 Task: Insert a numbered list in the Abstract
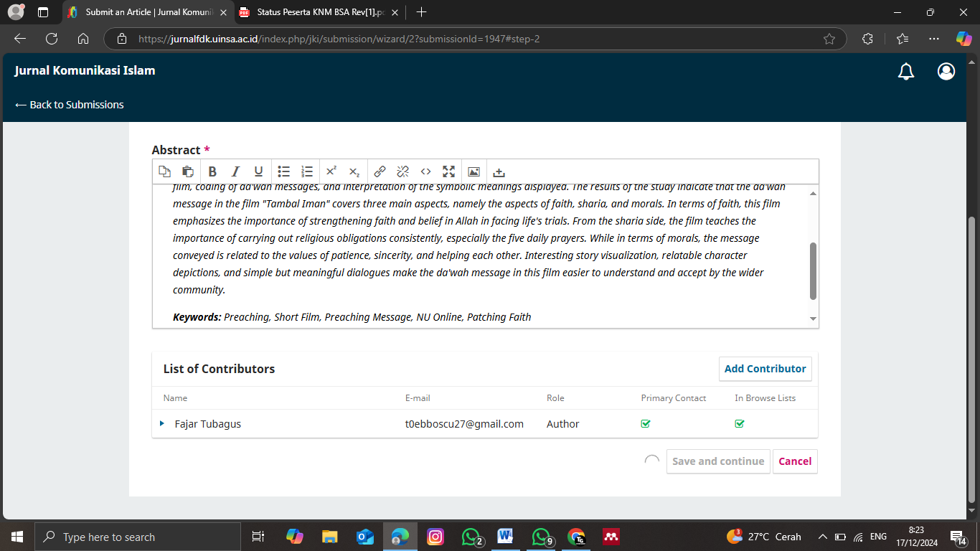point(307,171)
